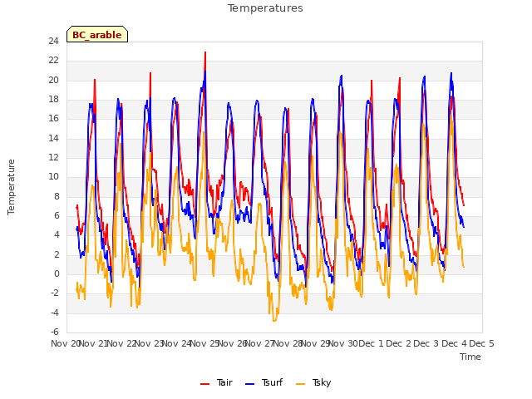Click the 10 y-axis tick value
This screenshot has height=399, width=532.
(53, 177)
